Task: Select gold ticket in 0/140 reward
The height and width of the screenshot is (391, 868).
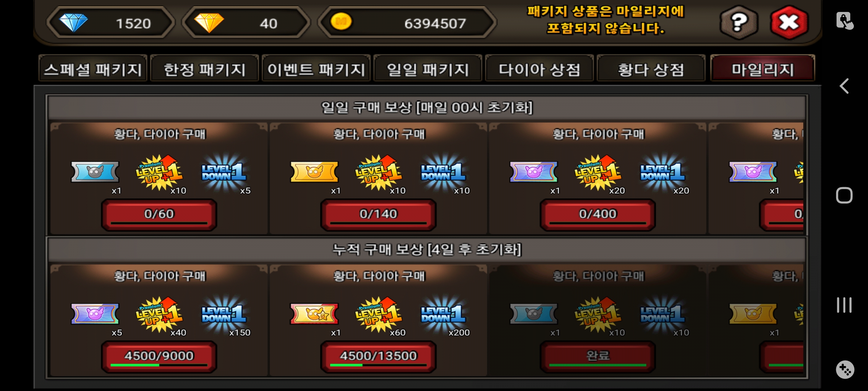Action: point(314,172)
